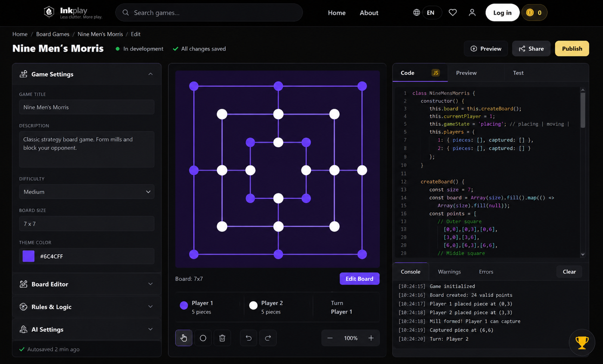Click the header Preview button

click(486, 49)
